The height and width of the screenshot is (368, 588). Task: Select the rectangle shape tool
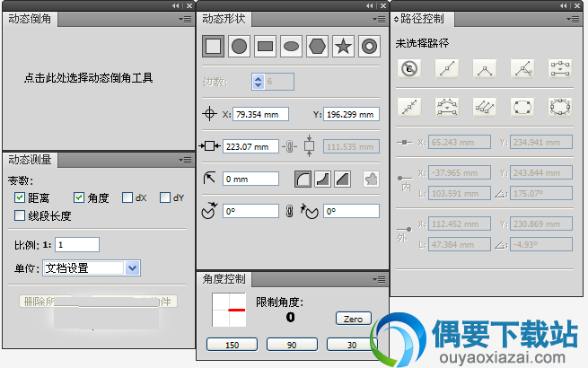(265, 47)
